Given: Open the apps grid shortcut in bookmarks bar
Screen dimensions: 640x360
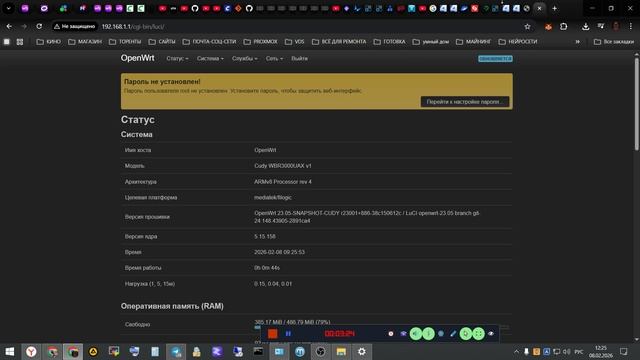Looking at the screenshot, I should coord(20,42).
